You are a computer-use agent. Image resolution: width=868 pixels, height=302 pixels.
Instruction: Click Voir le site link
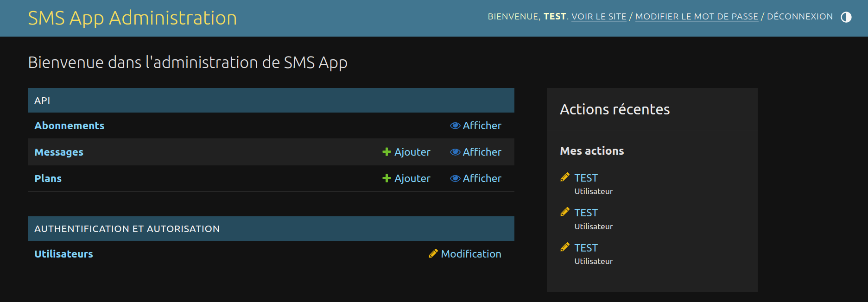(x=599, y=17)
